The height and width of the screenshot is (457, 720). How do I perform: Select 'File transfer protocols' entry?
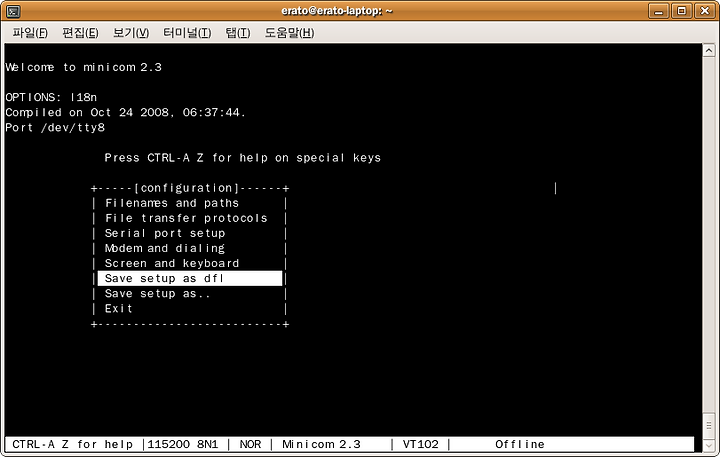pyautogui.click(x=186, y=218)
